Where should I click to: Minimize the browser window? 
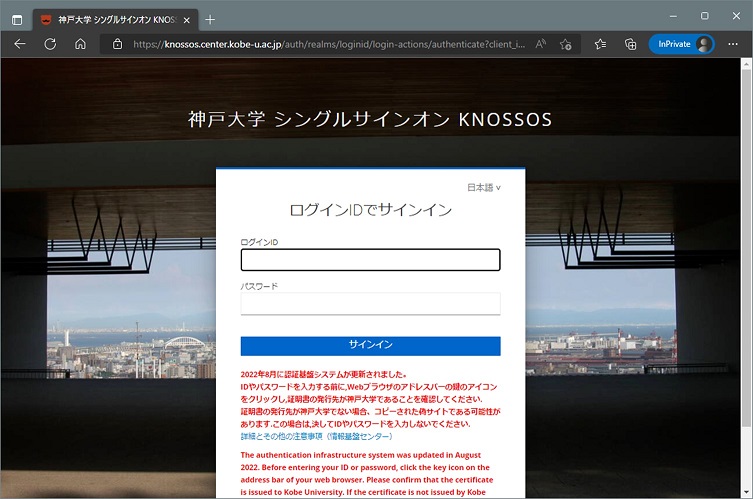673,16
